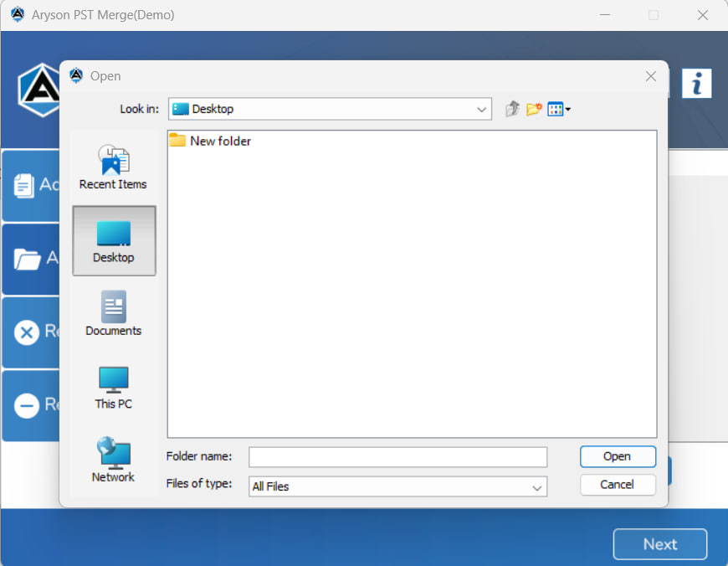Click the info icon in Aryson window

point(696,84)
